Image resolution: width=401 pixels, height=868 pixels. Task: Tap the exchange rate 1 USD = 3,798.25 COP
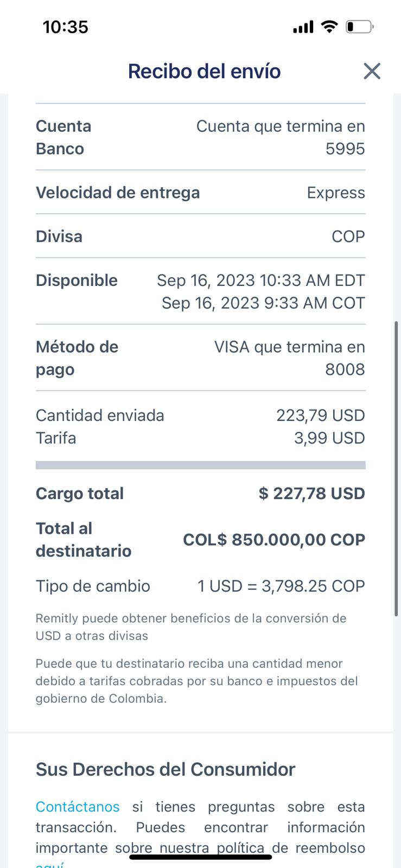click(x=281, y=586)
